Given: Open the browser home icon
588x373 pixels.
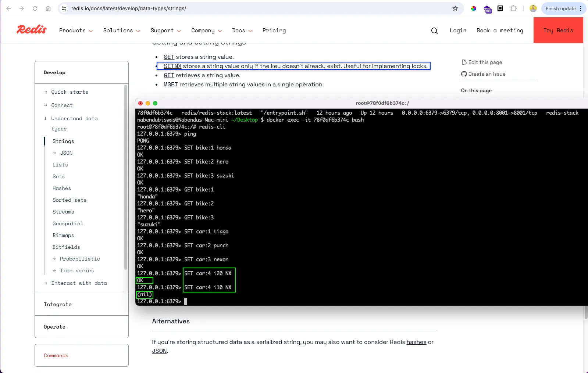Looking at the screenshot, I should click(48, 8).
